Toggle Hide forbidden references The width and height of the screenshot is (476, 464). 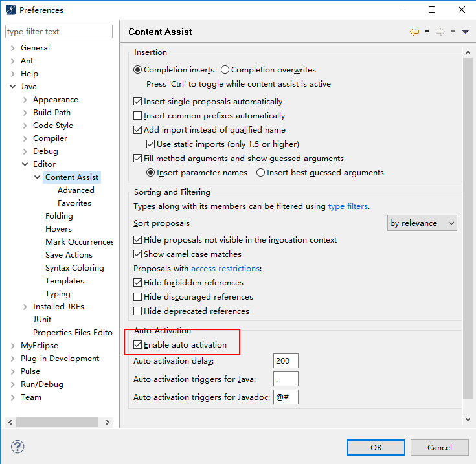(x=137, y=283)
